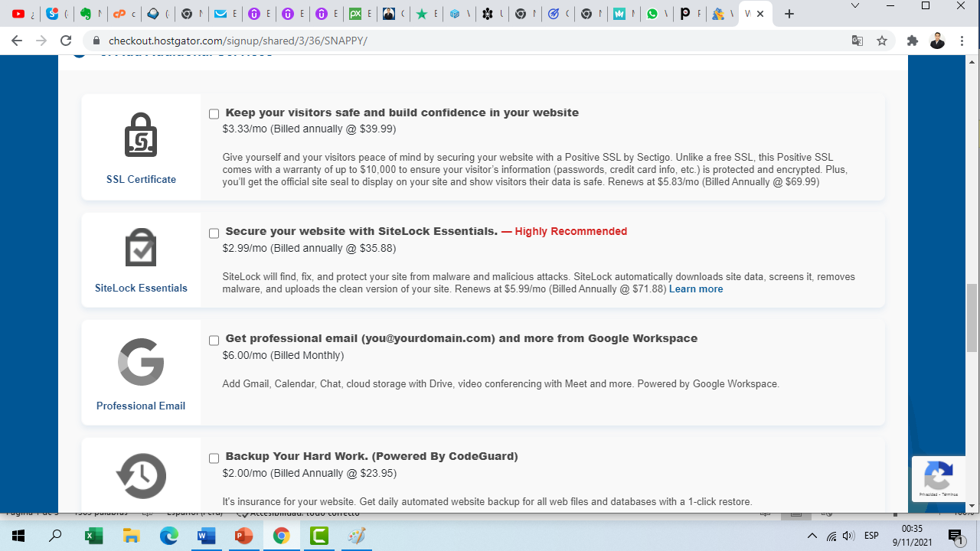Click the SSL Certificate padlock icon
This screenshot has height=551, width=980.
coord(141,135)
